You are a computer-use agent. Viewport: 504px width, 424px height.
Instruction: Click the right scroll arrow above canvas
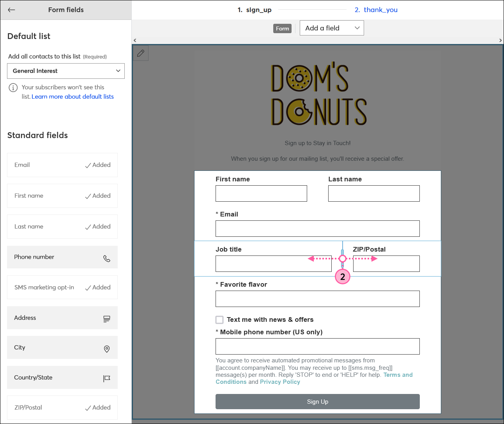[x=500, y=40]
